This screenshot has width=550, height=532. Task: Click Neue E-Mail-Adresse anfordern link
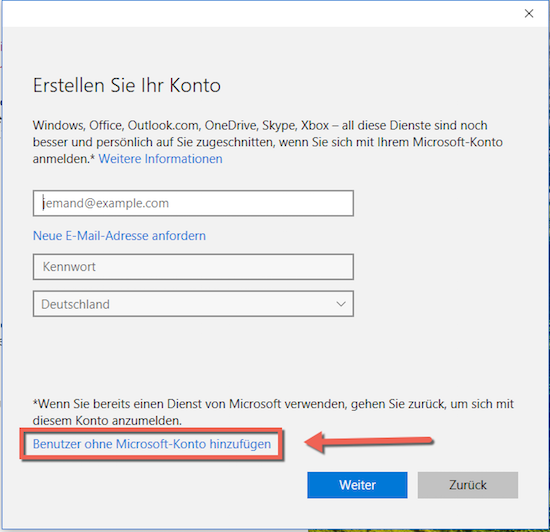pyautogui.click(x=119, y=236)
